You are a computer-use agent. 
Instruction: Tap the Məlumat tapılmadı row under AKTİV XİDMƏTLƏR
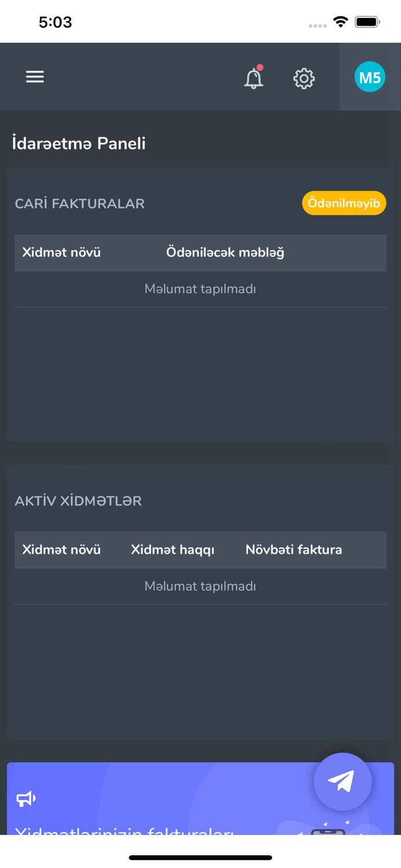point(200,586)
